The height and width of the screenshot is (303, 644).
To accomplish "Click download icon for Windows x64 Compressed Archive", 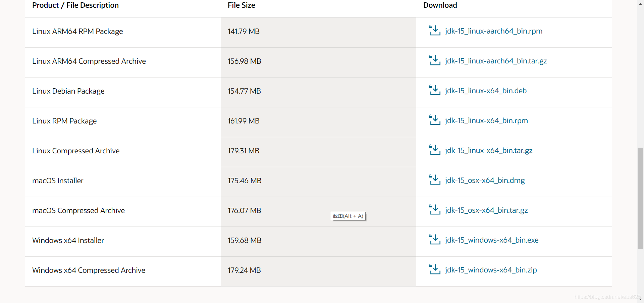I will coord(434,269).
